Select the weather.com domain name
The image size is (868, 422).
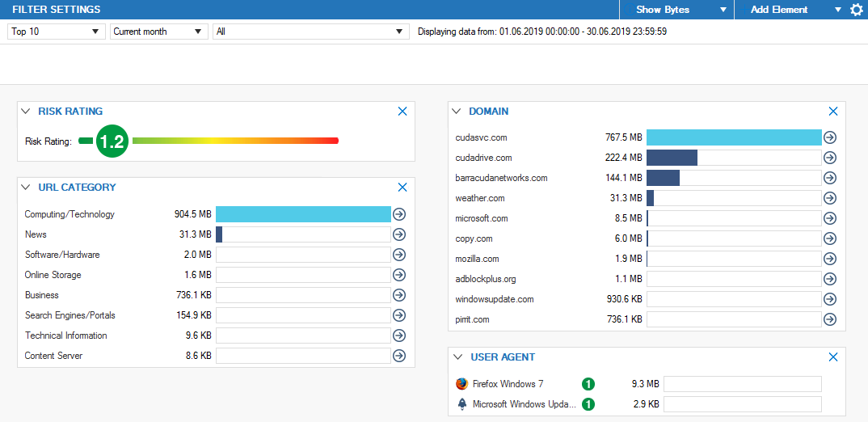480,198
